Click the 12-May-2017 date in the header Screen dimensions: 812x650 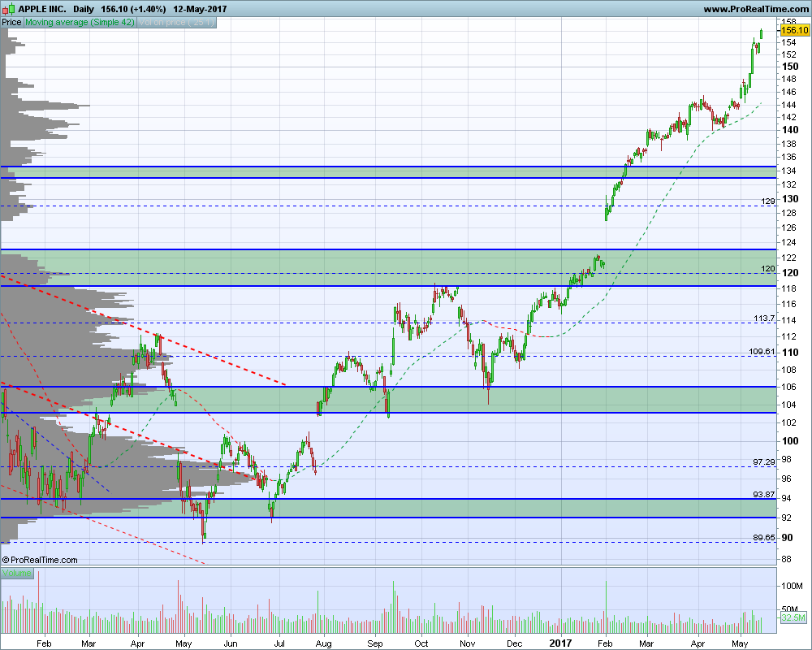[x=200, y=9]
